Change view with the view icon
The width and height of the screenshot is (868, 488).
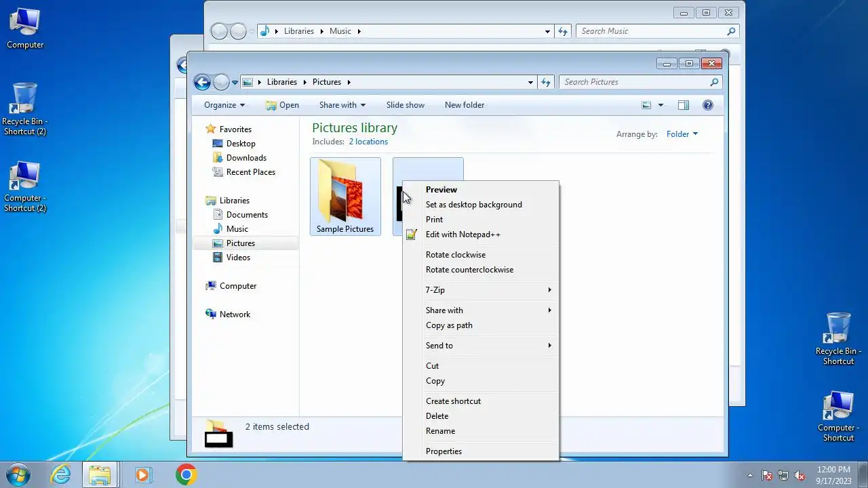coord(646,105)
